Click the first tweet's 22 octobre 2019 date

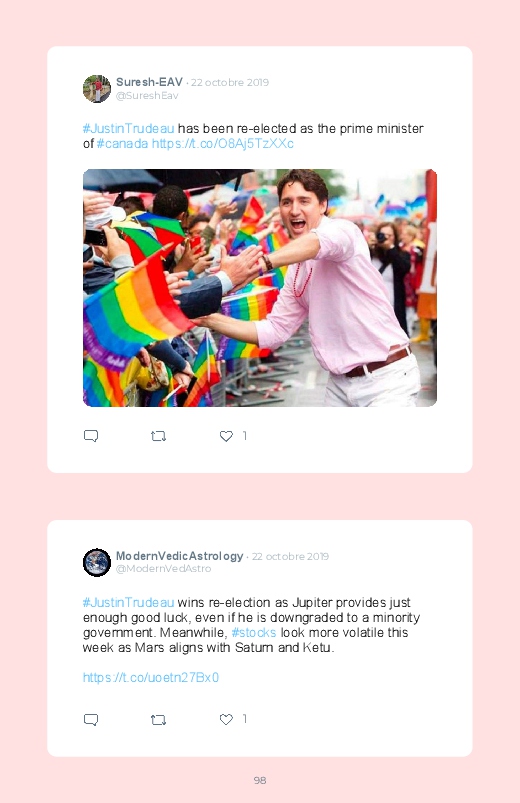click(x=230, y=82)
